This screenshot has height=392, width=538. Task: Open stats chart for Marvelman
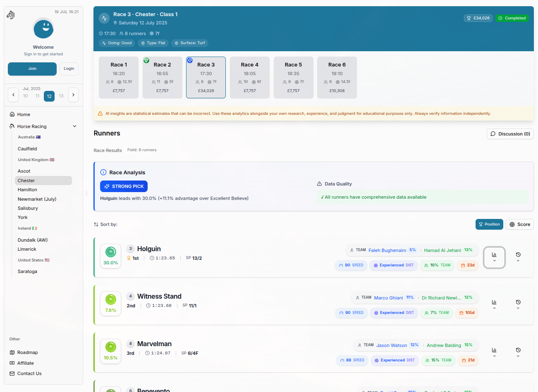click(x=494, y=352)
